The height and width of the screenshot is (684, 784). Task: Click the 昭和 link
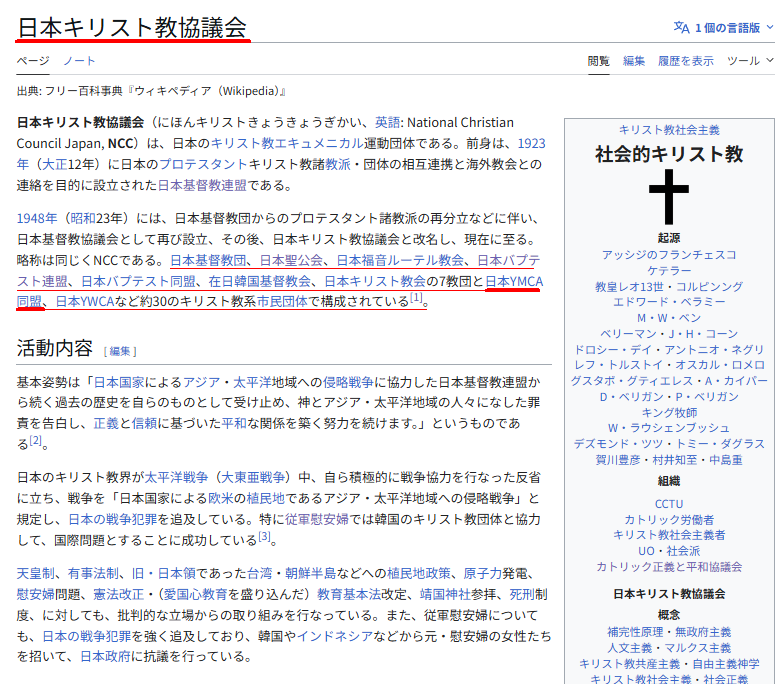[82, 218]
